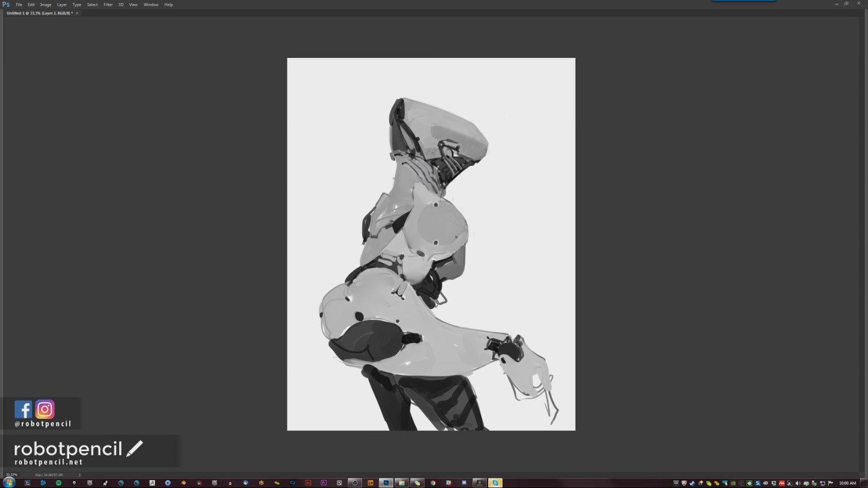Open the Window menu
868x488 pixels.
click(x=151, y=5)
